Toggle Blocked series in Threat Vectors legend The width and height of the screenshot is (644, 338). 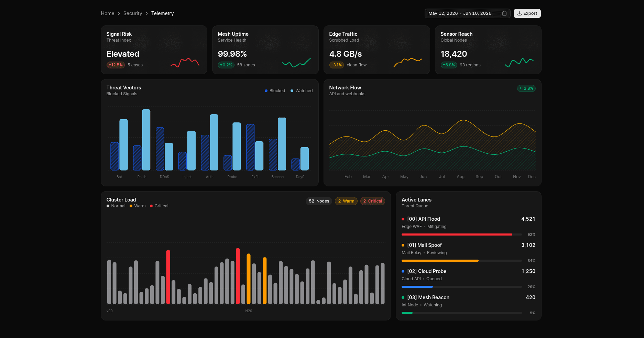(x=275, y=91)
